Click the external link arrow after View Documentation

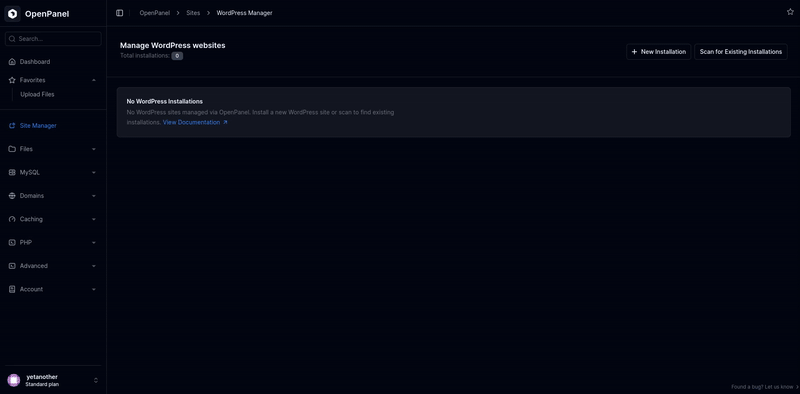(225, 122)
